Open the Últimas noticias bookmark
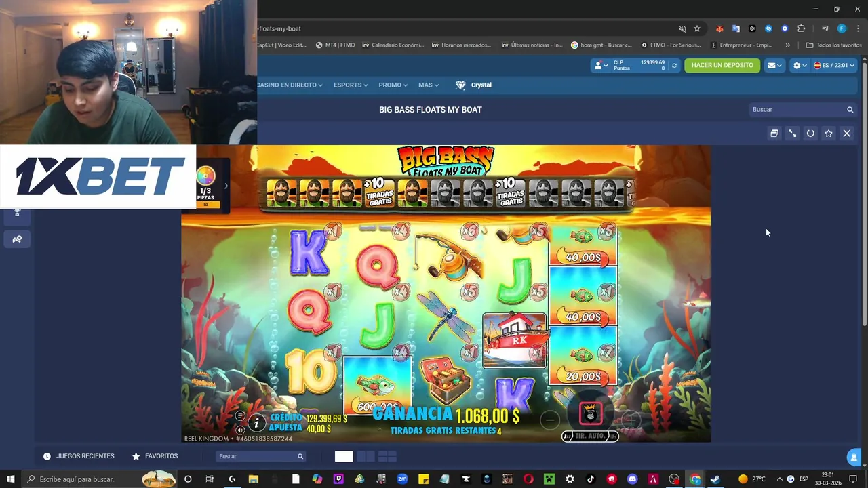 point(532,45)
